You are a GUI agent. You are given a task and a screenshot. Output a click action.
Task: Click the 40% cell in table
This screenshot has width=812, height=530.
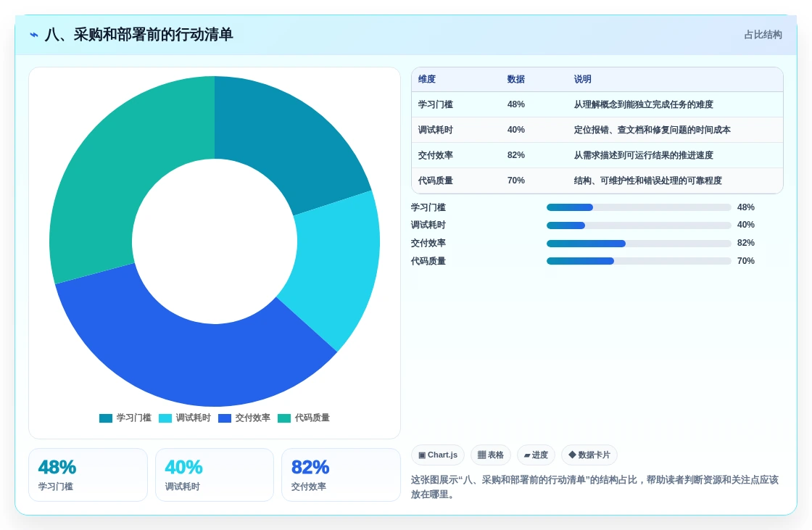pos(515,130)
